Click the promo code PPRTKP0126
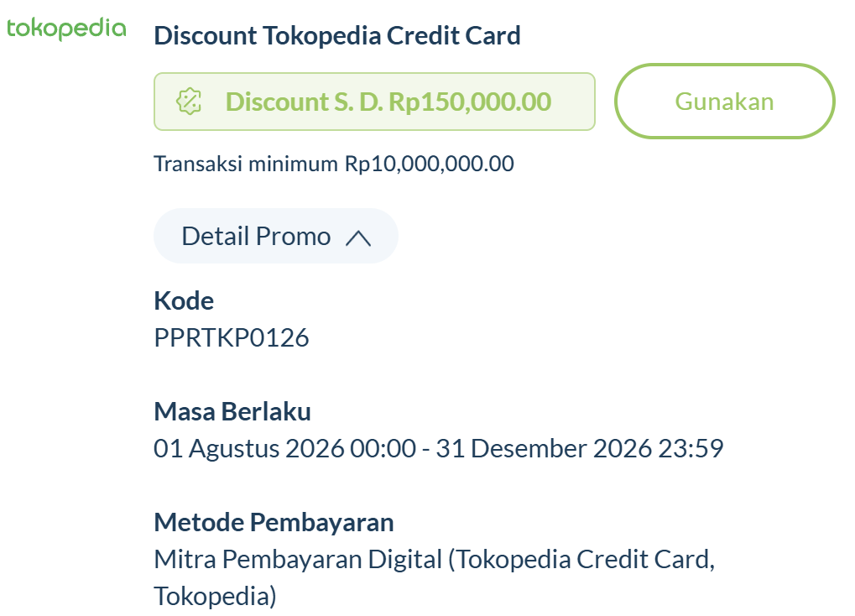Screen dimensions: 855x616 coord(232,337)
